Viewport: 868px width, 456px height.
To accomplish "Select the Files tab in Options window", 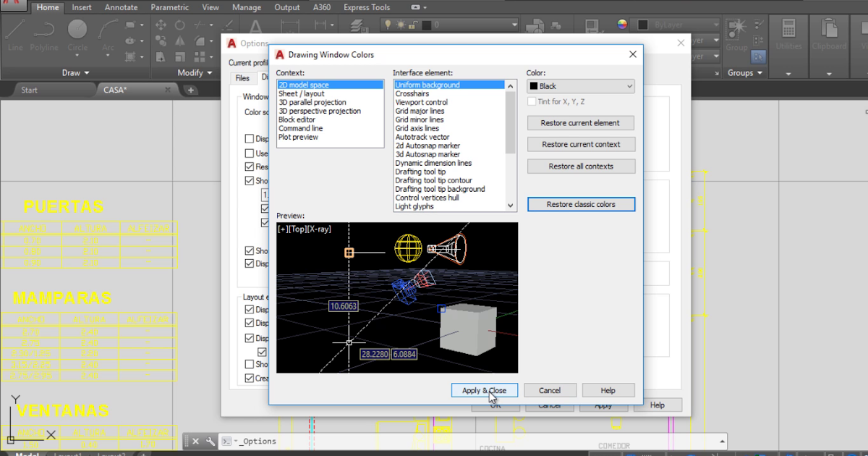I will click(242, 78).
